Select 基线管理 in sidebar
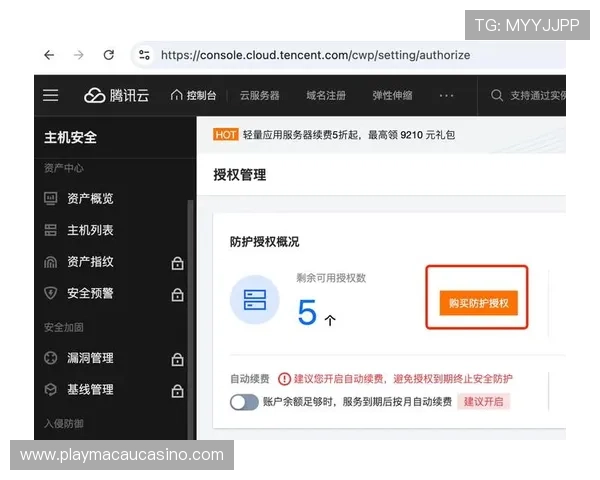The height and width of the screenshot is (480, 600). click(x=90, y=390)
